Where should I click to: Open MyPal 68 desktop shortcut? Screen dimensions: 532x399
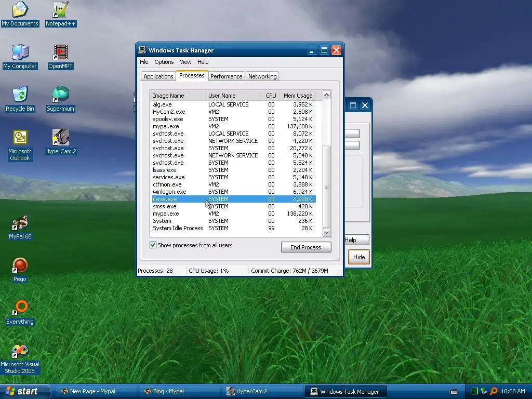tap(20, 228)
